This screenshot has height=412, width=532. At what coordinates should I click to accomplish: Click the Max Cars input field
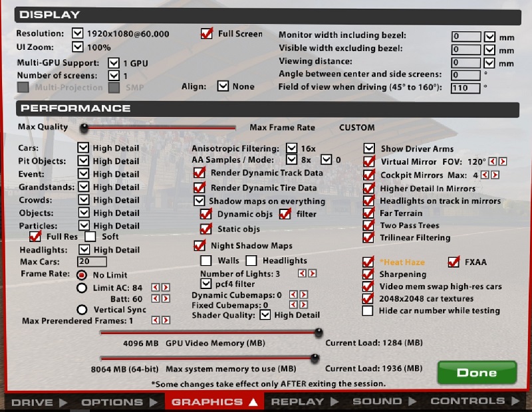[92, 261]
